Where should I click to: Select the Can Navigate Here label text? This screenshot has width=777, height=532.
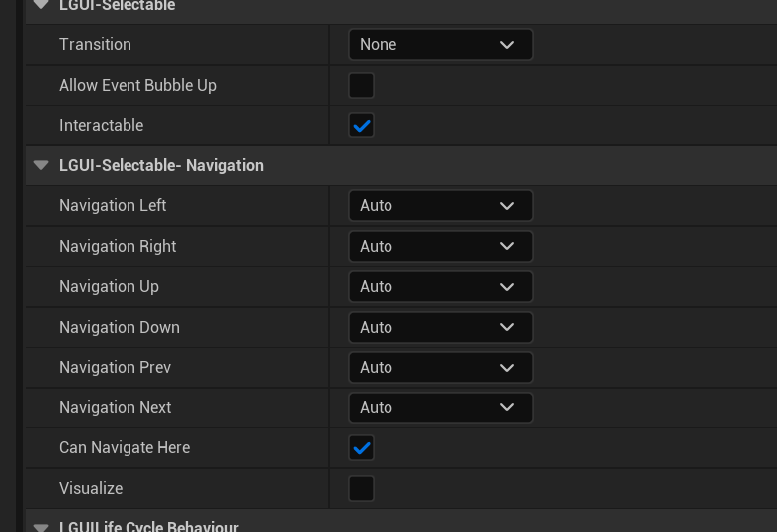click(125, 448)
